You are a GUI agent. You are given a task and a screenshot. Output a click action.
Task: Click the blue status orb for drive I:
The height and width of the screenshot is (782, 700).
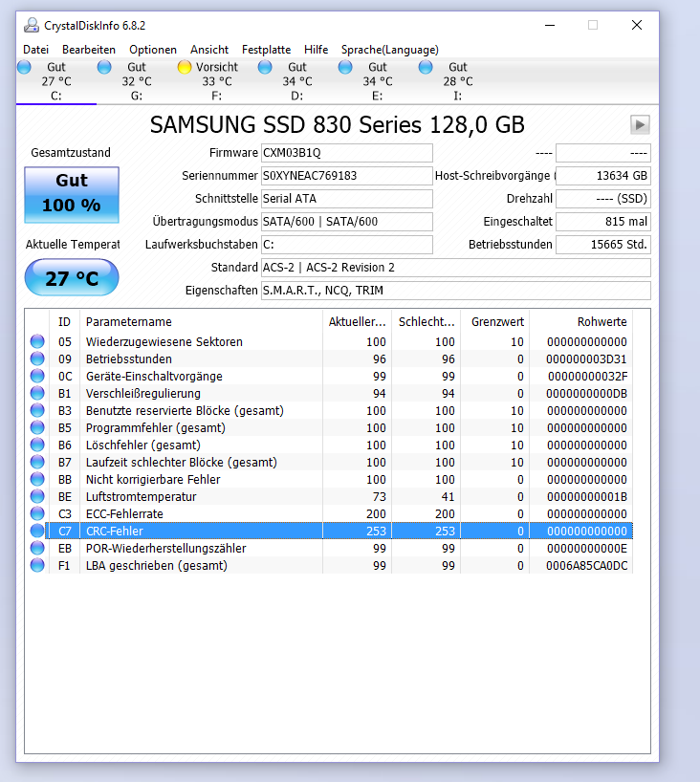point(426,67)
